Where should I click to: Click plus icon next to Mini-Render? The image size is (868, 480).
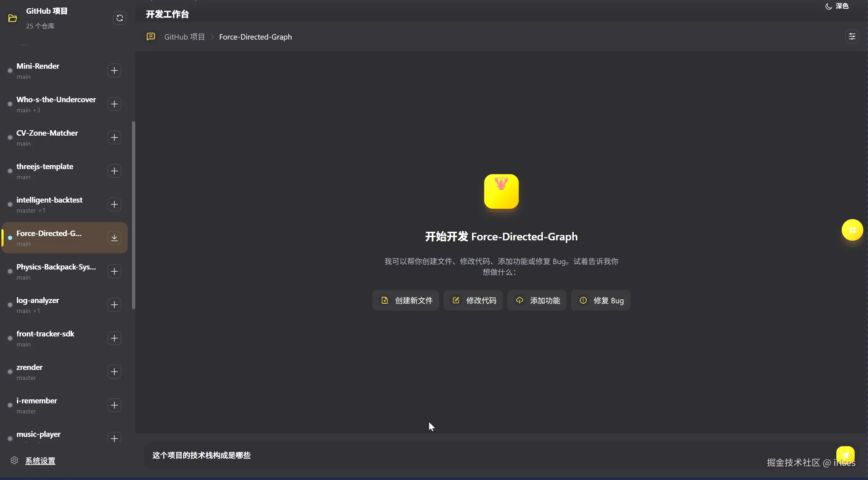pyautogui.click(x=114, y=71)
